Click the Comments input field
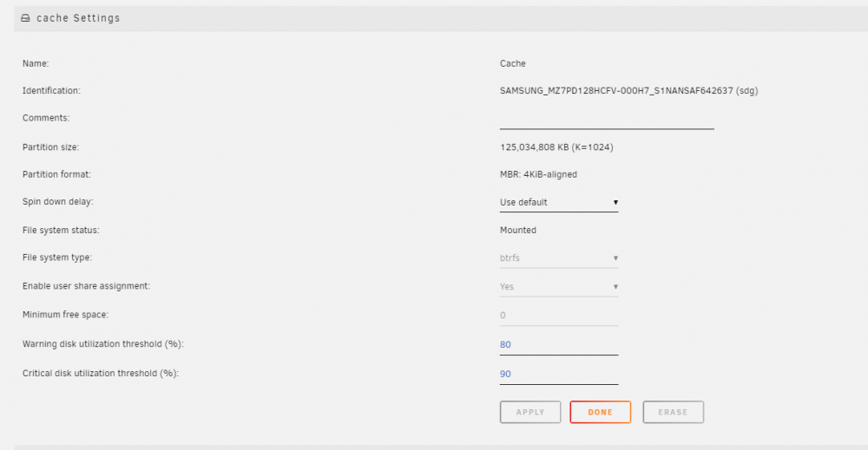This screenshot has height=450, width=868. (607, 120)
